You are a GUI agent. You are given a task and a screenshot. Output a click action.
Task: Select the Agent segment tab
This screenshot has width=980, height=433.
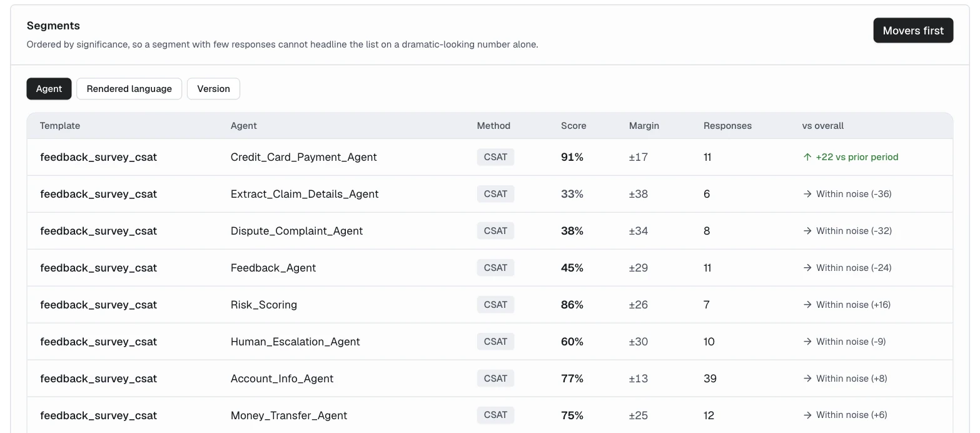(x=49, y=89)
